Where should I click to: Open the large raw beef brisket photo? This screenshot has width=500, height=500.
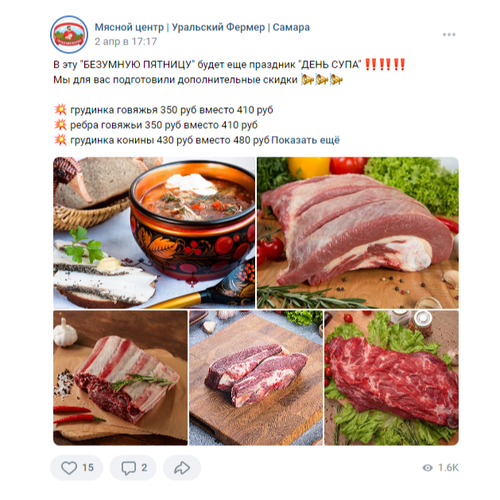(358, 233)
